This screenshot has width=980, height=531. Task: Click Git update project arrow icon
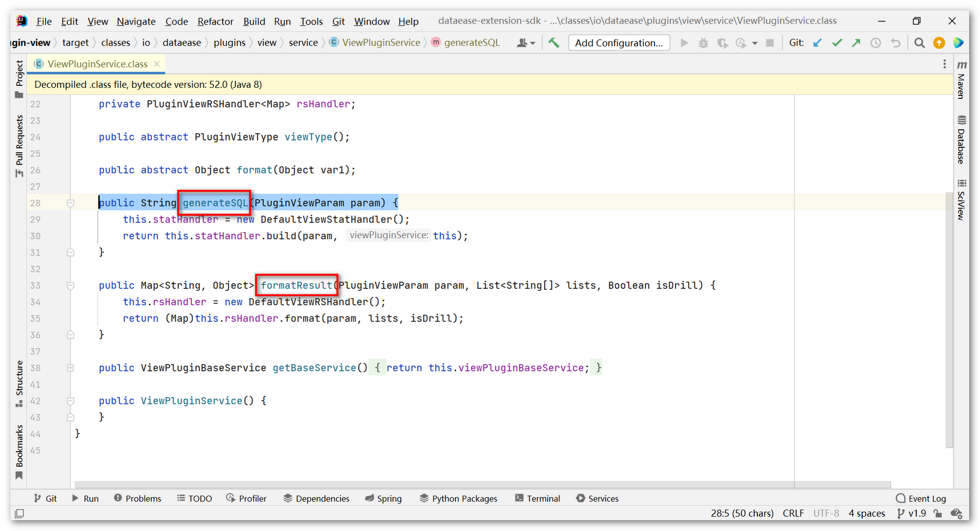click(x=817, y=43)
